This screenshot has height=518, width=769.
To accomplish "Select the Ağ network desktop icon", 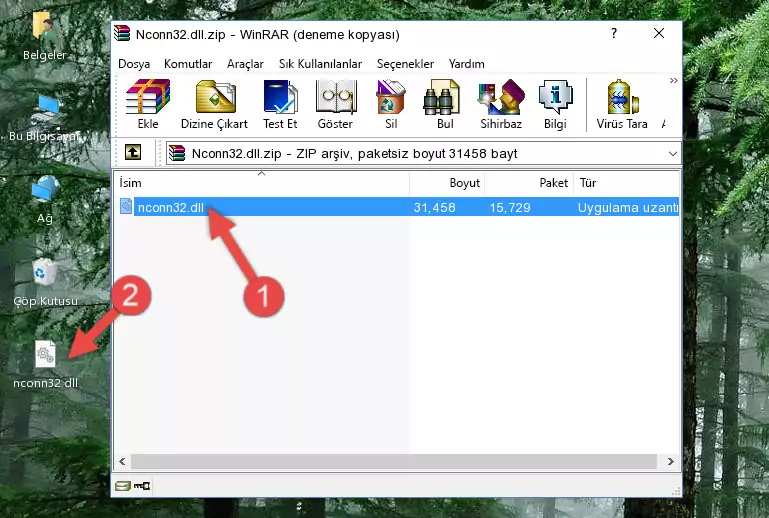I will click(x=45, y=200).
